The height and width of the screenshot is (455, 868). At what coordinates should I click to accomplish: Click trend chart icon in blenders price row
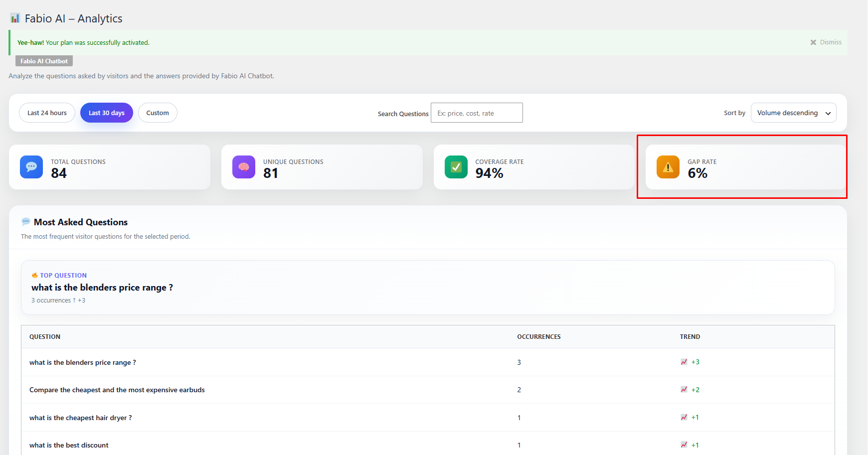684,362
